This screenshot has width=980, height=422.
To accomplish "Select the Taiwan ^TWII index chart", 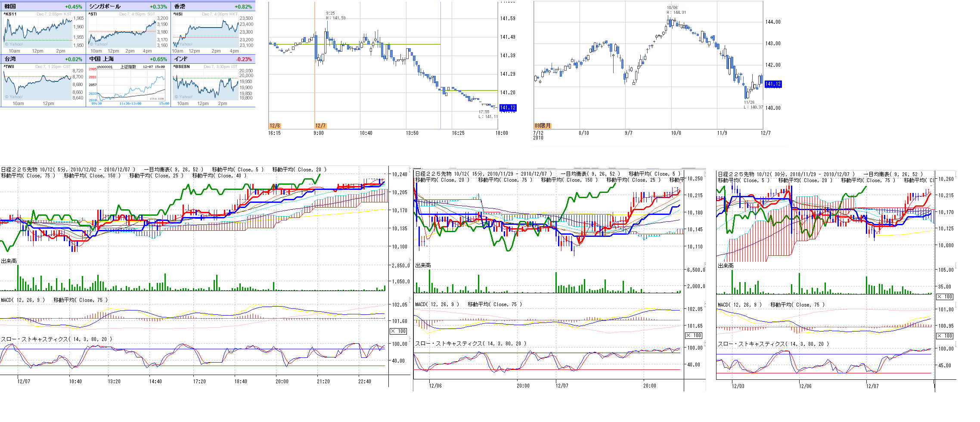I will [x=38, y=83].
